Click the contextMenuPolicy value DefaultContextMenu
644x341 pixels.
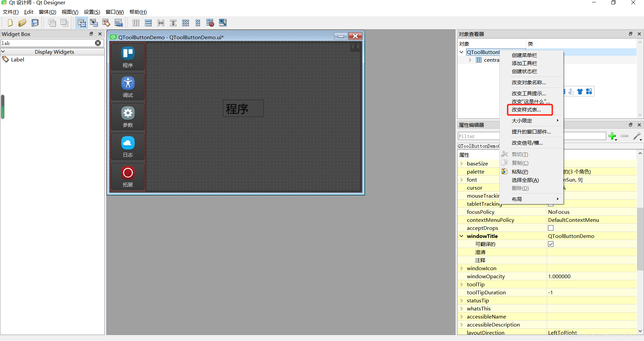tap(592, 220)
